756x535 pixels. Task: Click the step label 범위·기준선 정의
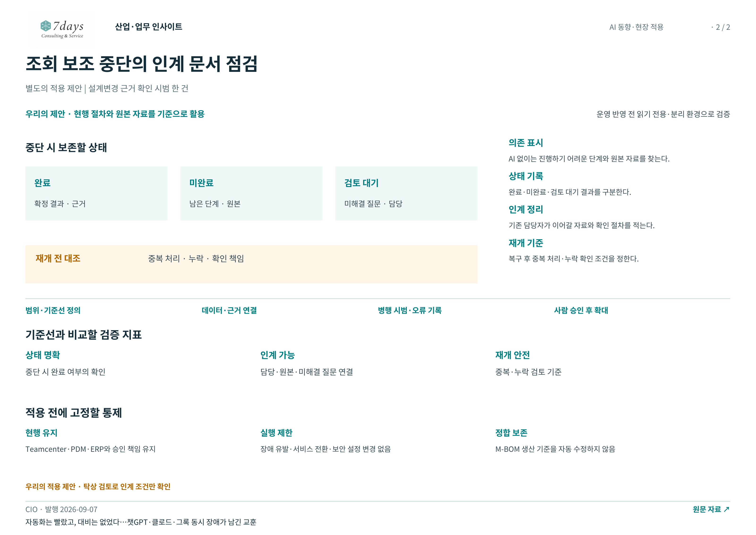point(53,310)
